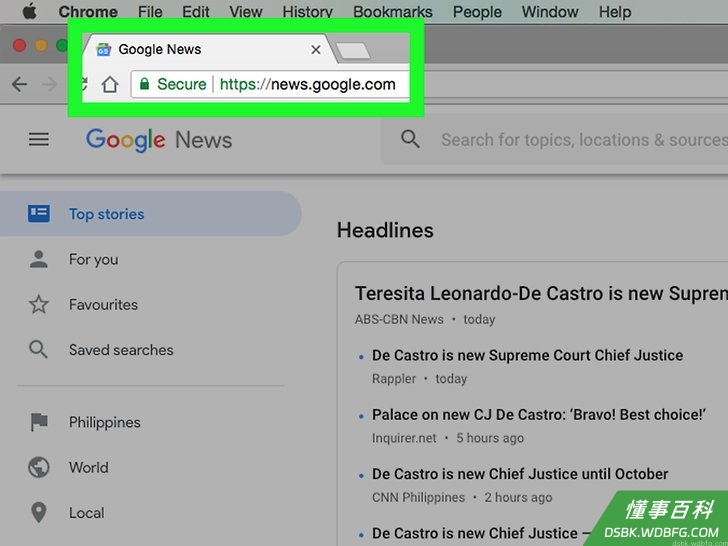Open the People menu
Viewport: 728px width, 546px height.
477,11
